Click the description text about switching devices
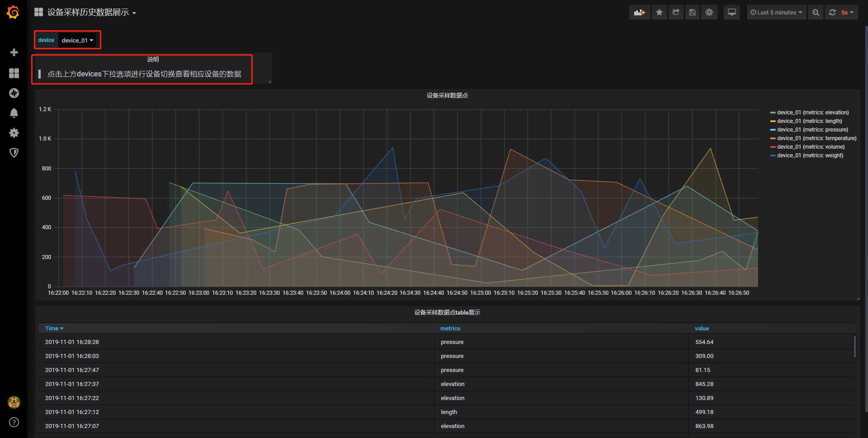 (x=144, y=74)
